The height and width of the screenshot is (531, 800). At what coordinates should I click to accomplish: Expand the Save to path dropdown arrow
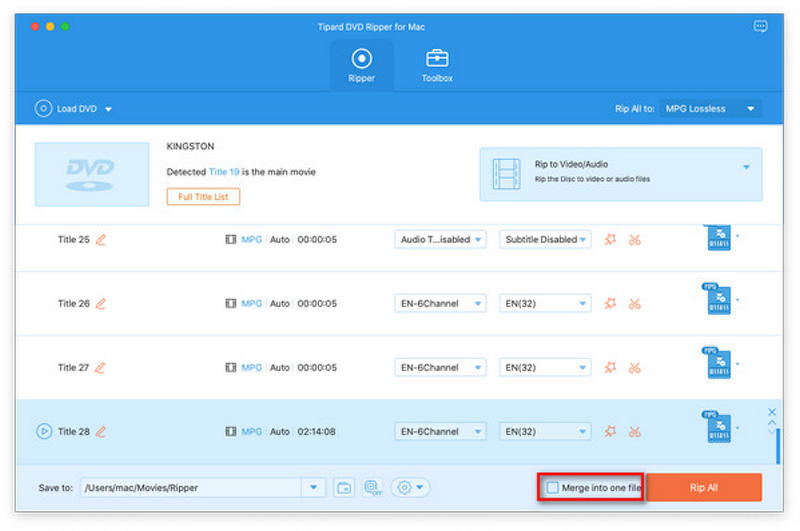click(313, 488)
